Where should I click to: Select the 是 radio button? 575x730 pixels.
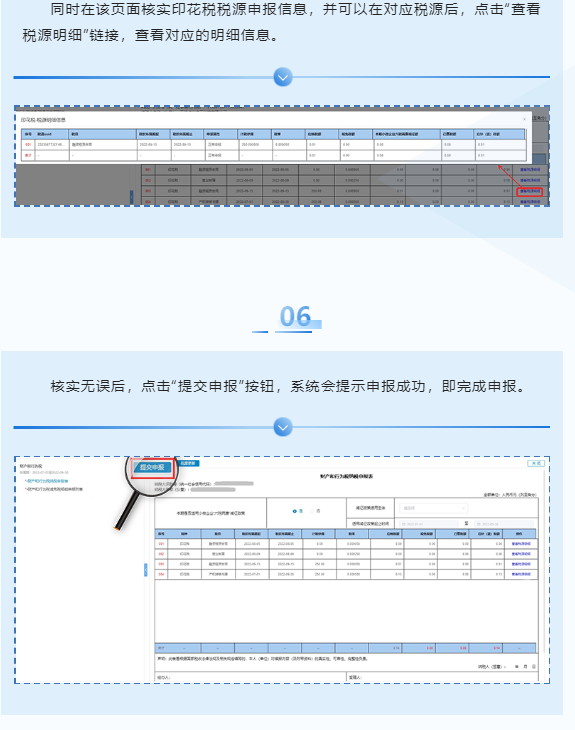(295, 511)
